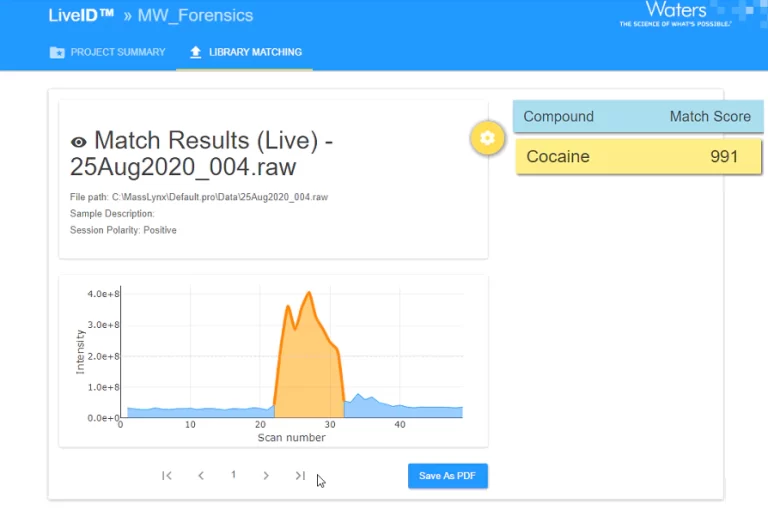Open settings with the yellow gear button
Viewport: 768px width, 510px height.
pos(487,138)
